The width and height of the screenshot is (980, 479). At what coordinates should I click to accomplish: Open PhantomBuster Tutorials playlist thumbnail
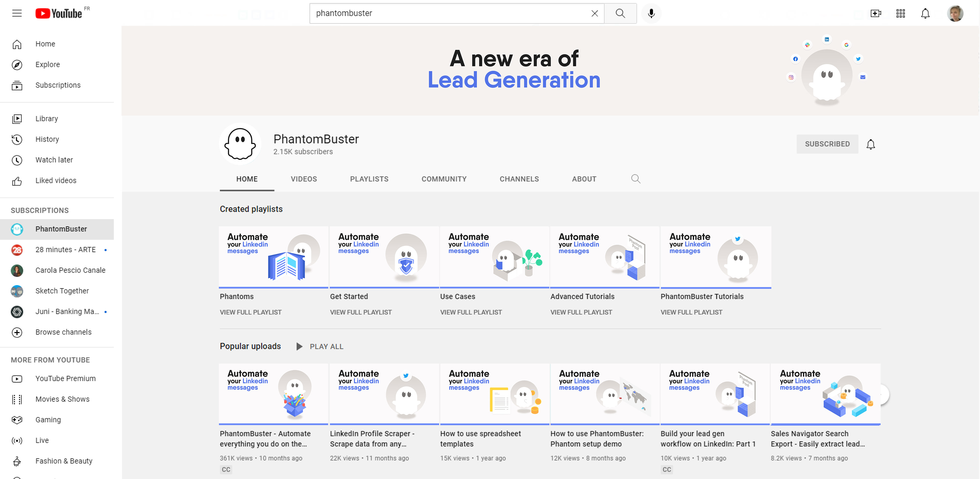[716, 258]
